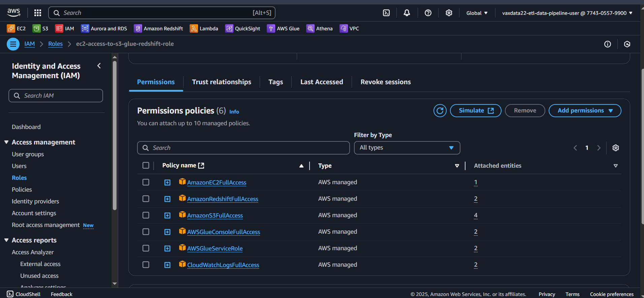
Task: Select the AWSGlueConsoleFullAccess checkbox
Action: (146, 232)
